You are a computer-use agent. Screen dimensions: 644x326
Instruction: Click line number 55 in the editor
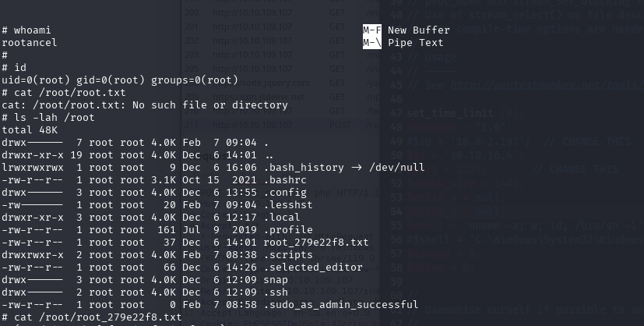click(396, 225)
